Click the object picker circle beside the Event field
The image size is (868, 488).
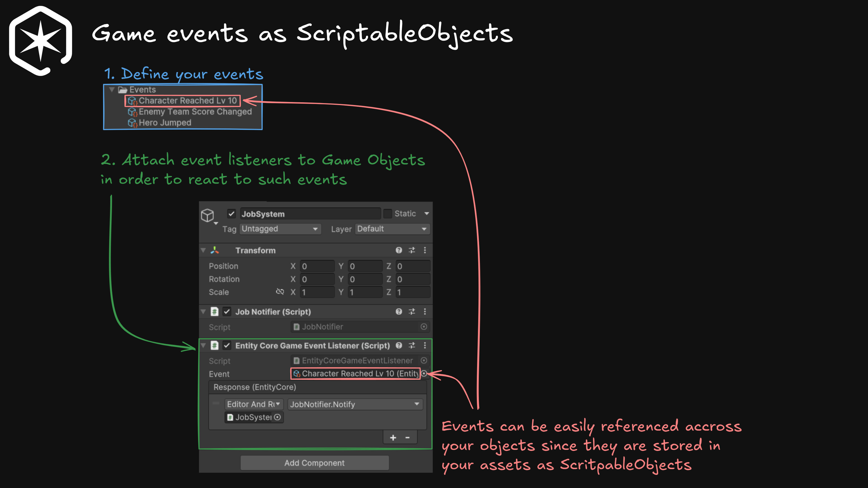click(424, 373)
